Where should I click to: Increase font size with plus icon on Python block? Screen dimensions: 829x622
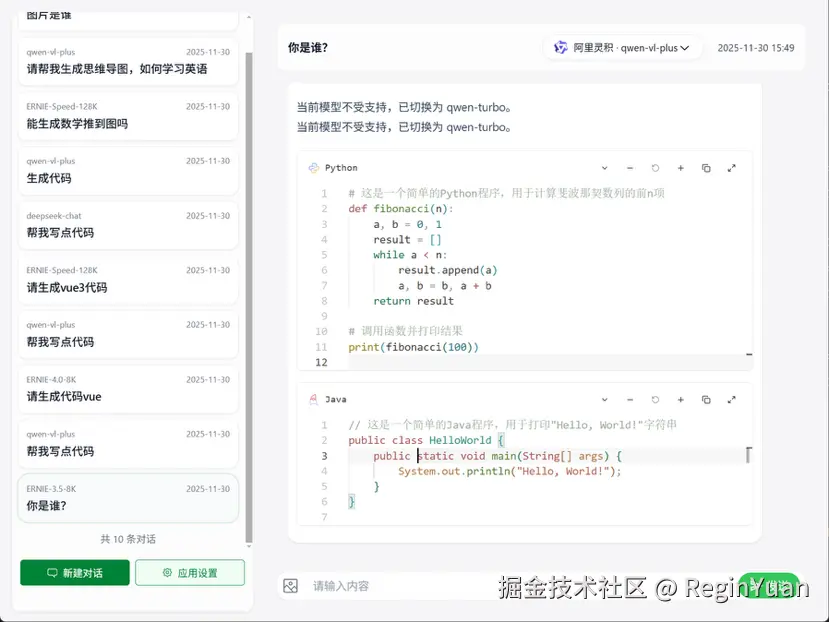[681, 168]
